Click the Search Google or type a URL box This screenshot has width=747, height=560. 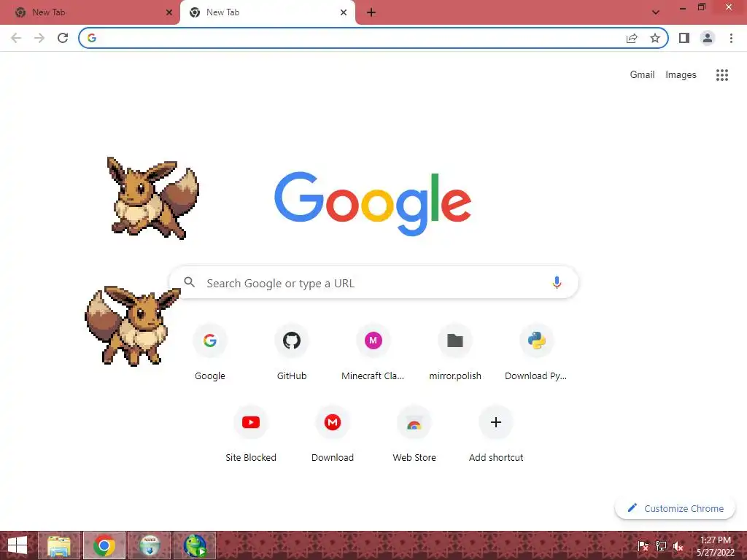[374, 283]
